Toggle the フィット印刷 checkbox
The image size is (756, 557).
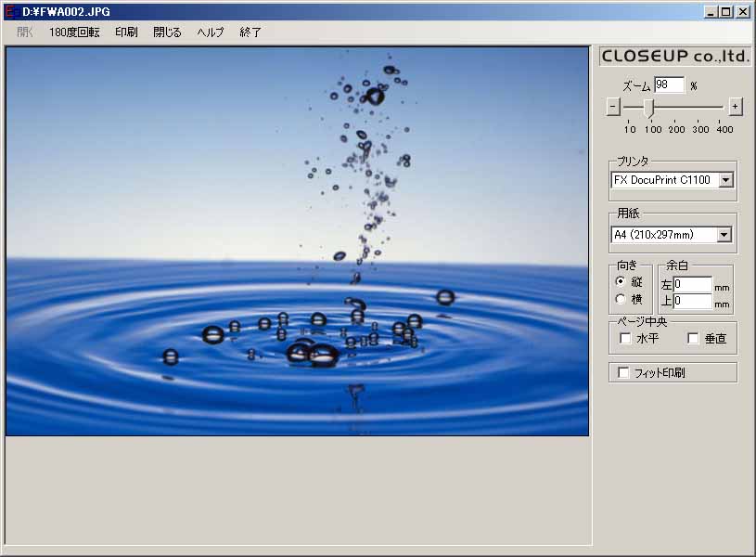(624, 372)
